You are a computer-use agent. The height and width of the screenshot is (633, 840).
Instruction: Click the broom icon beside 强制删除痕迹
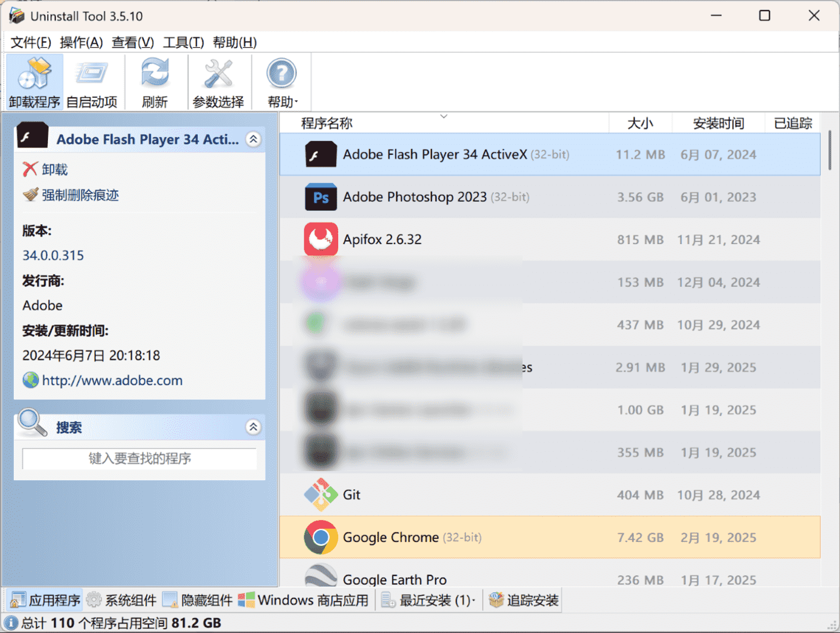click(x=30, y=194)
